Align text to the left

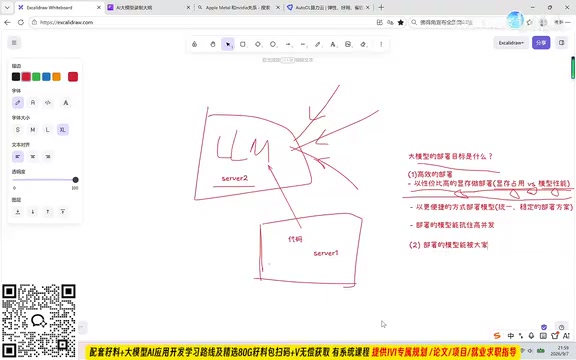18,156
